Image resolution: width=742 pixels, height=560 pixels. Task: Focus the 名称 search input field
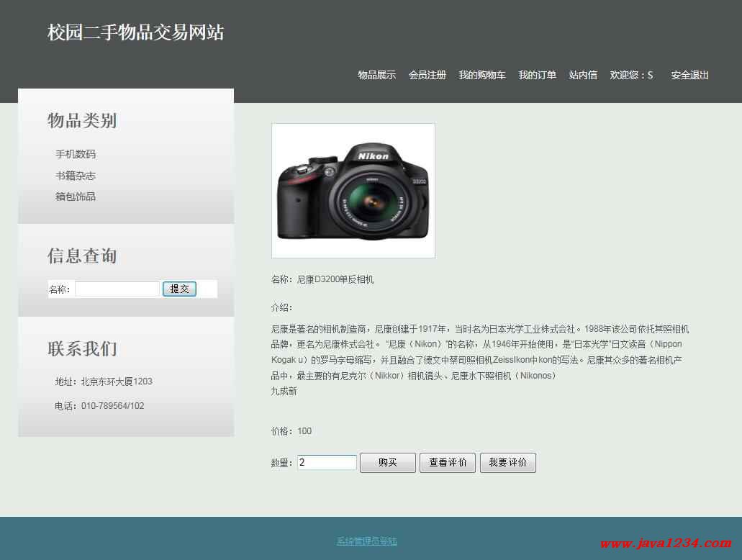[117, 289]
